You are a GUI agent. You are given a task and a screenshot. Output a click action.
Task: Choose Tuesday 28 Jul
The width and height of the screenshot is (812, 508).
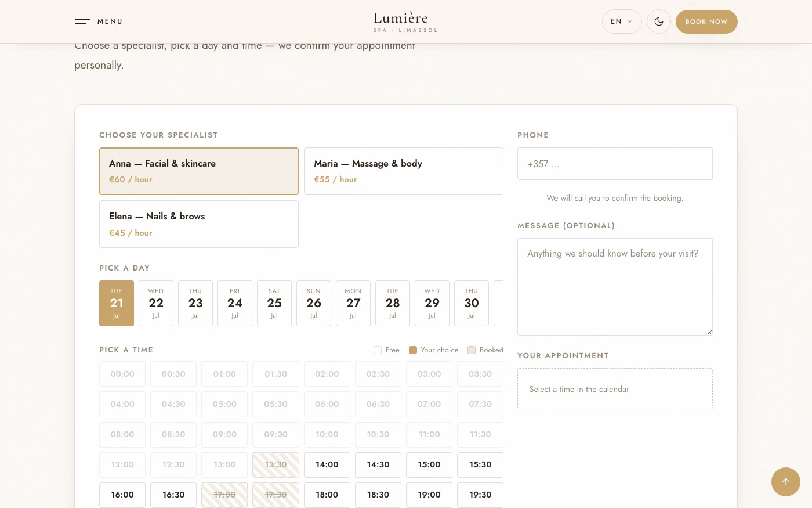click(393, 303)
